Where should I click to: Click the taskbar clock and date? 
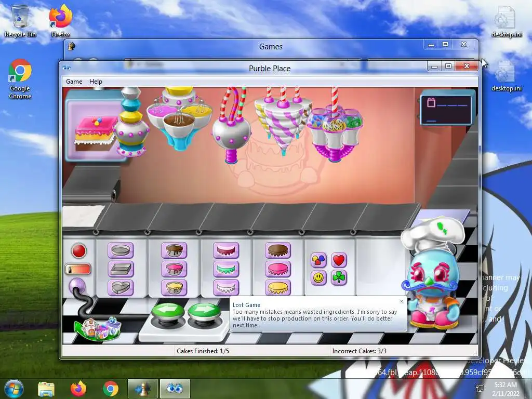coord(506,389)
